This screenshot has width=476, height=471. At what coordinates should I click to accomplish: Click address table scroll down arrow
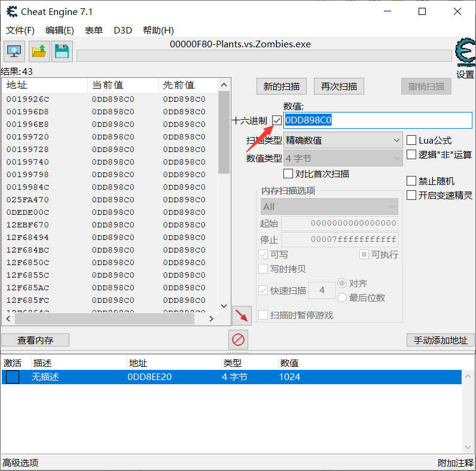tap(468, 447)
